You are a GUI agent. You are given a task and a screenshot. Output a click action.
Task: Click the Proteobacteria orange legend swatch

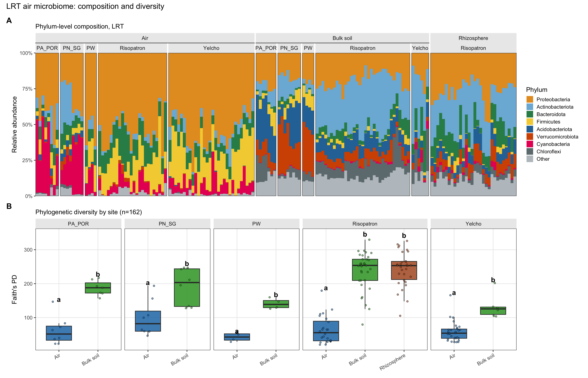point(530,99)
